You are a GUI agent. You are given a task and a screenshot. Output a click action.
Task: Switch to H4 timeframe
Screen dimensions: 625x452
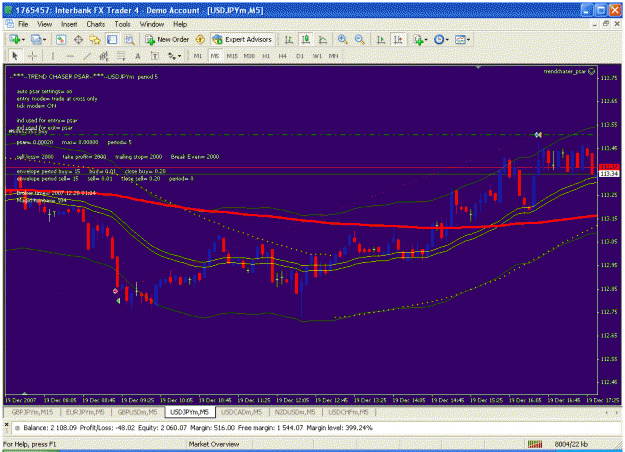(283, 56)
